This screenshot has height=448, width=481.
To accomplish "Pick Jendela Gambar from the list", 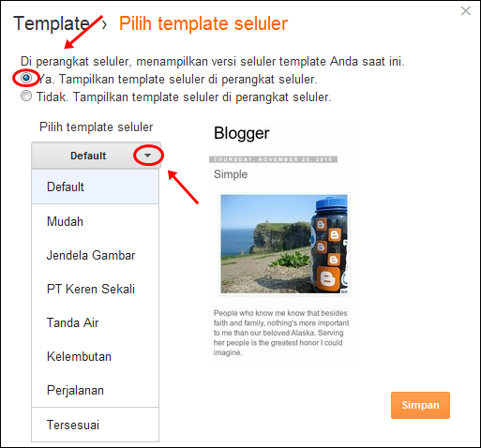I will click(95, 255).
